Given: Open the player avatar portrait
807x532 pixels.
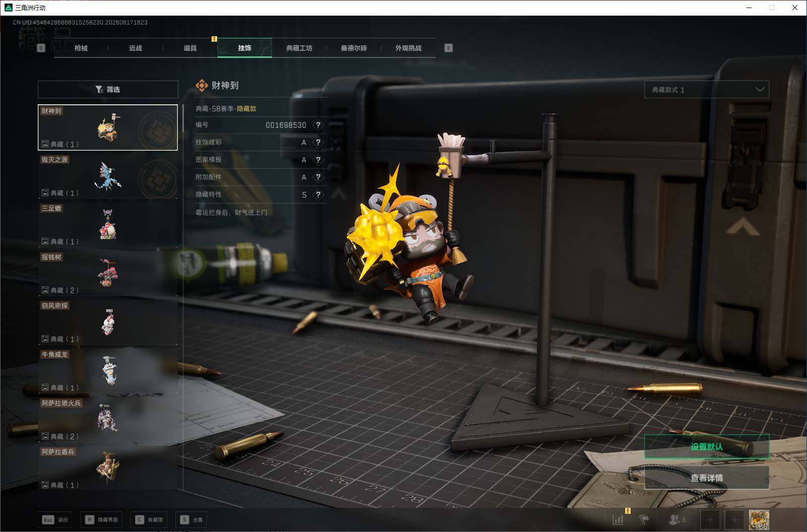Looking at the screenshot, I should (x=759, y=520).
